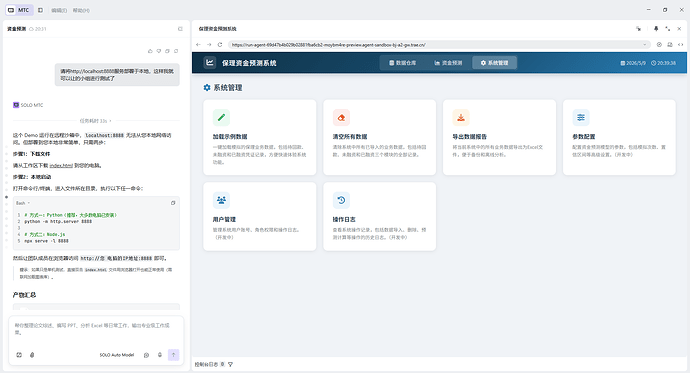690x373 pixels.
Task: Send the message with the arrow button
Action: click(x=173, y=355)
